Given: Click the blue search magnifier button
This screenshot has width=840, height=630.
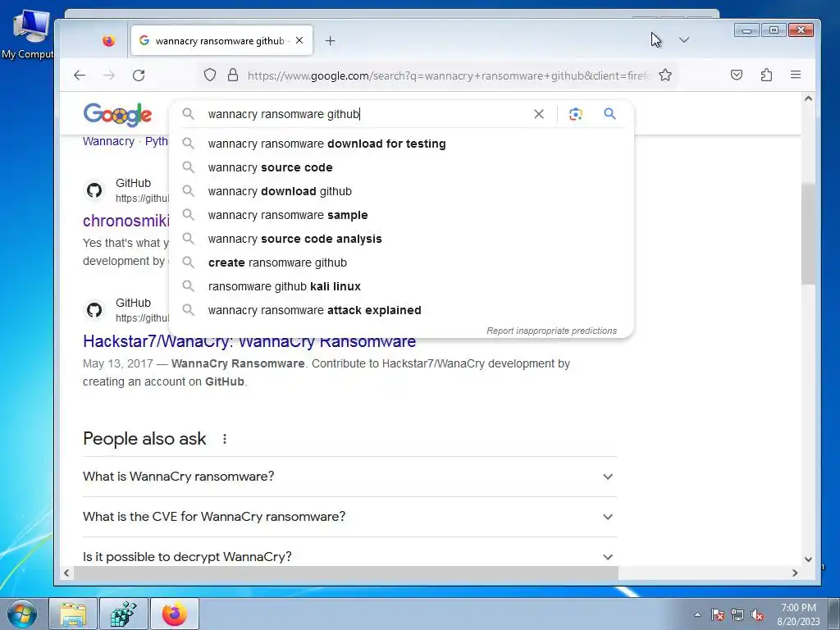Looking at the screenshot, I should coord(609,113).
